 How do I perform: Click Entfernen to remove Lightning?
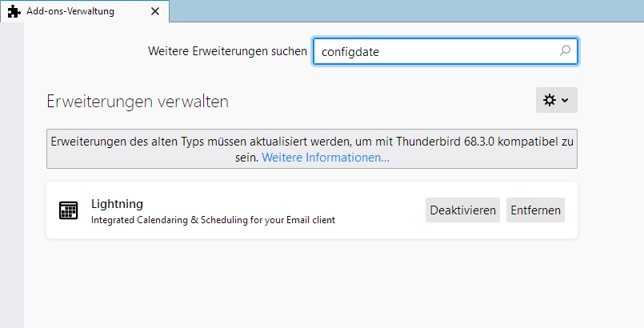pyautogui.click(x=535, y=210)
